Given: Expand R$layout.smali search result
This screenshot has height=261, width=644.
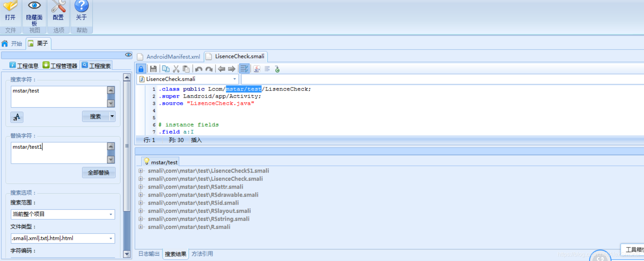Looking at the screenshot, I should point(141,211).
